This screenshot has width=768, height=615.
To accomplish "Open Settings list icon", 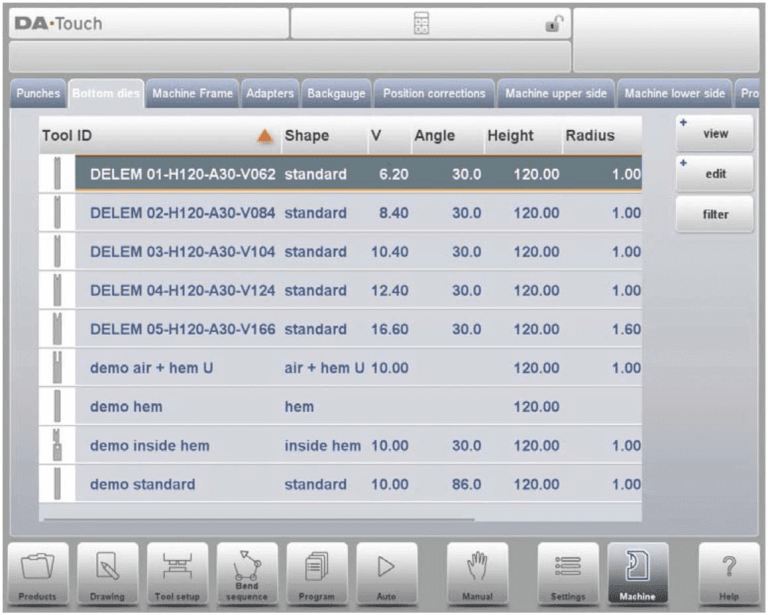I will 568,574.
